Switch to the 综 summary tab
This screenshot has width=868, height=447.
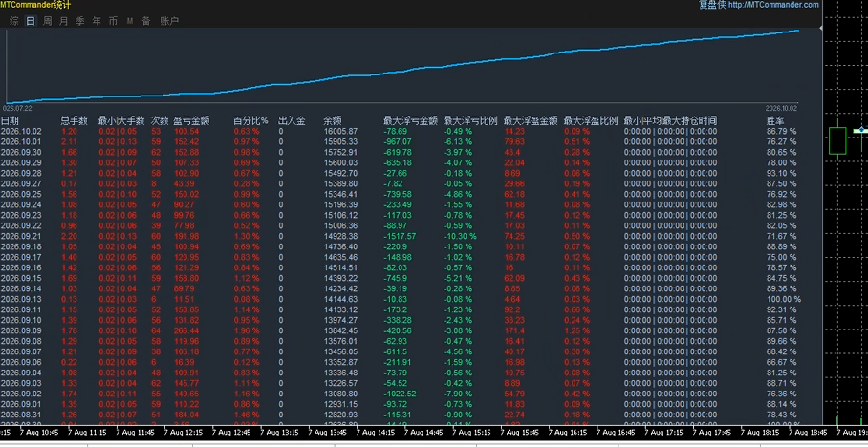coord(14,21)
